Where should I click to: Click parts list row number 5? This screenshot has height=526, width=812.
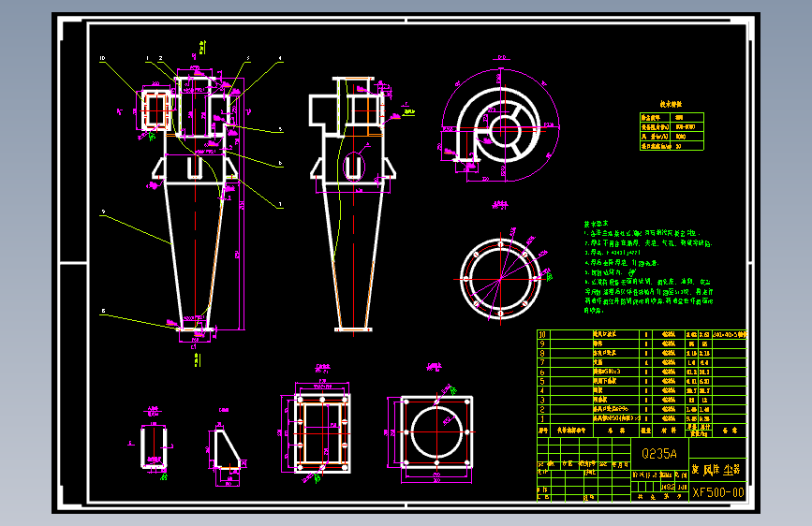tap(542, 382)
